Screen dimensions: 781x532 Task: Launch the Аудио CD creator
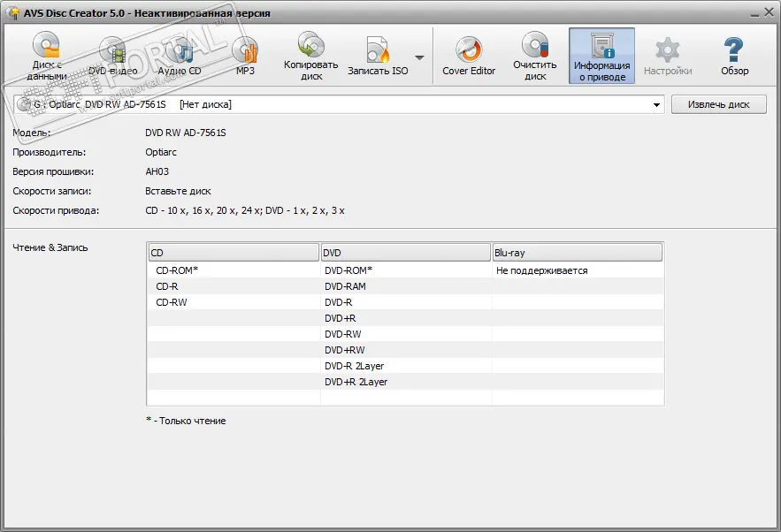[180, 56]
